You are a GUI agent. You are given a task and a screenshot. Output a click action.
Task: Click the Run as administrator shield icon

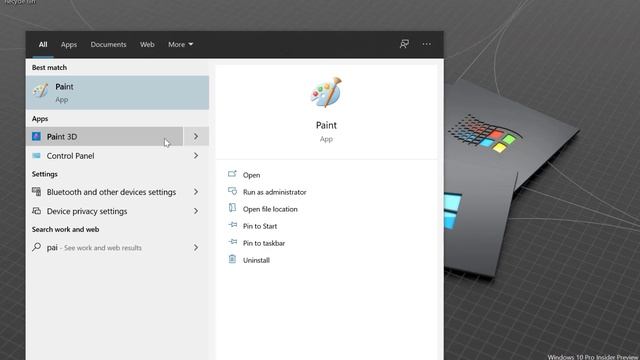pos(232,191)
